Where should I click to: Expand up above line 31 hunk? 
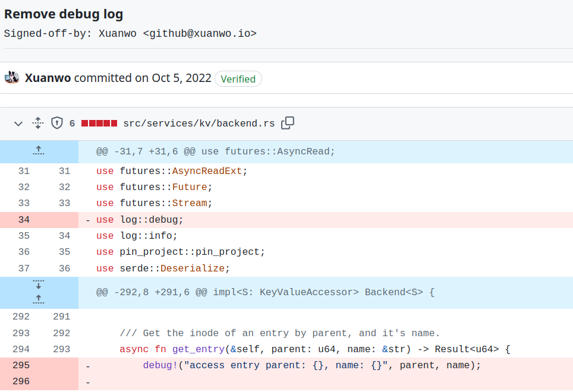click(39, 151)
